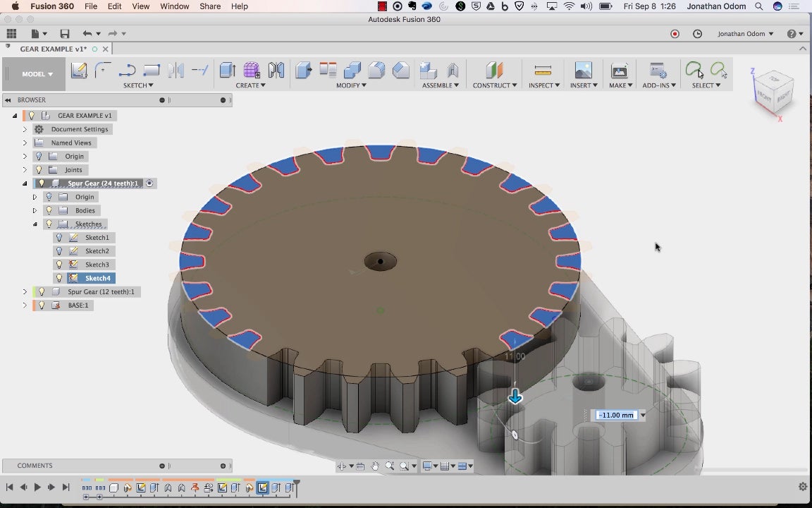Click the Create Sketch tool icon
Screen dimensions: 812x508
click(x=78, y=70)
